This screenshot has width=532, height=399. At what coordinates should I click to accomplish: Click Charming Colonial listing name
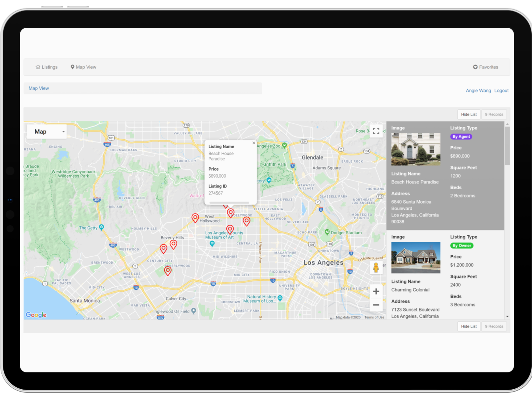410,290
